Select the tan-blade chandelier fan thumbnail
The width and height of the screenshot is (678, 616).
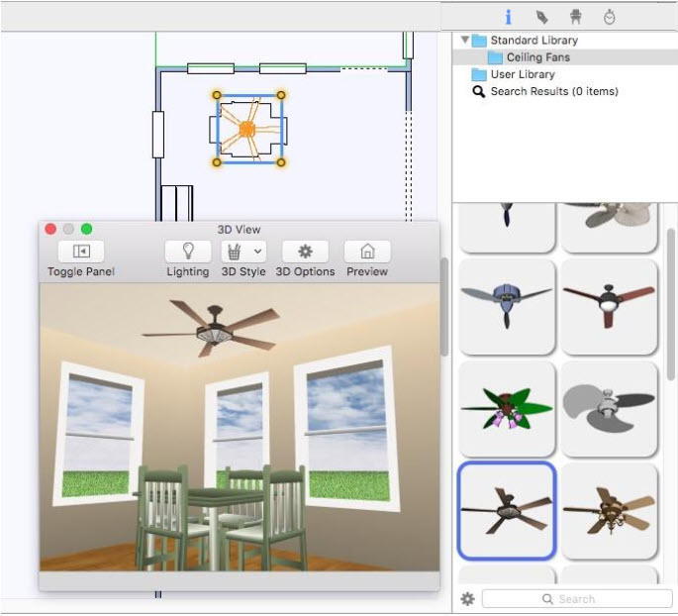point(610,511)
